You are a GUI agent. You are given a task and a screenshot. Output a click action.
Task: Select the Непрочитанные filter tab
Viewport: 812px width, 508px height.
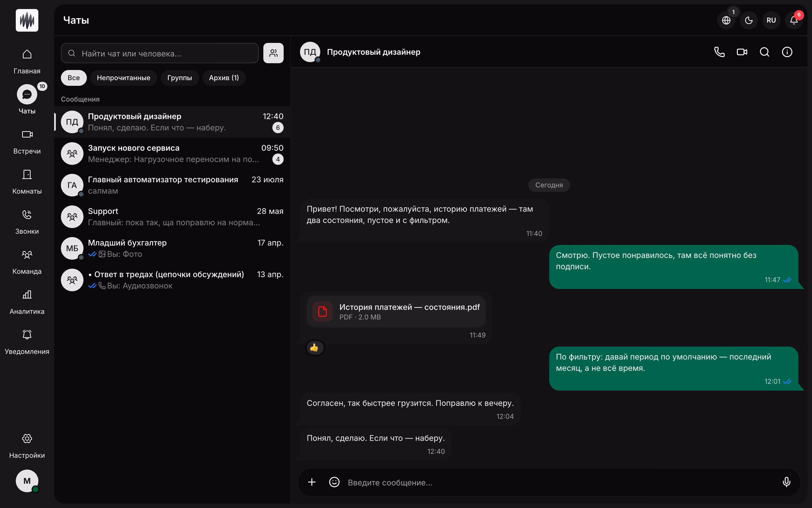(123, 78)
